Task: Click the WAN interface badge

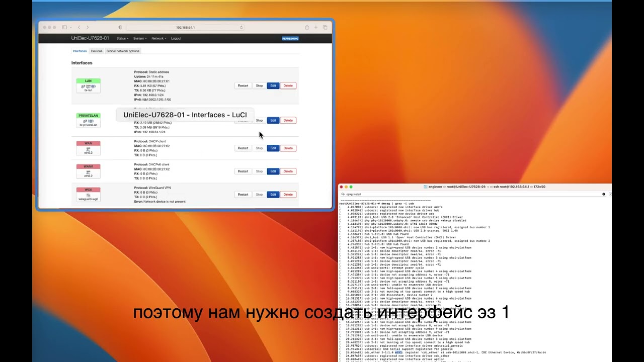Action: [88, 148]
